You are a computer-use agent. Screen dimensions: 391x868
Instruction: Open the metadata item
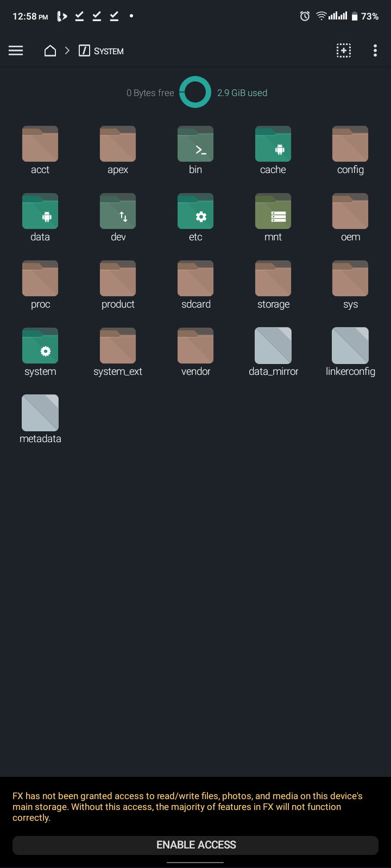coord(40,414)
